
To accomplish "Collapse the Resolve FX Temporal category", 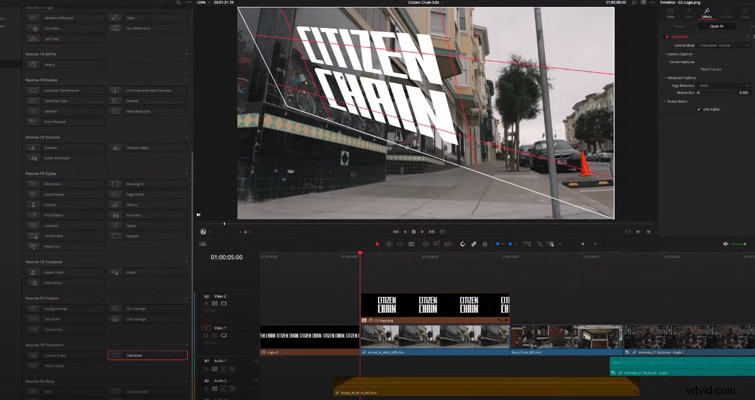I will tap(187, 262).
